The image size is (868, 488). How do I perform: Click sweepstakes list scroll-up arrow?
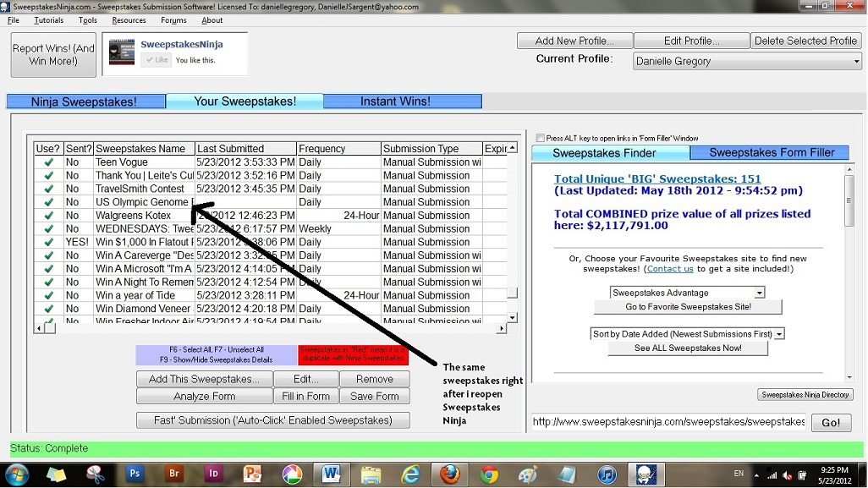tap(513, 148)
